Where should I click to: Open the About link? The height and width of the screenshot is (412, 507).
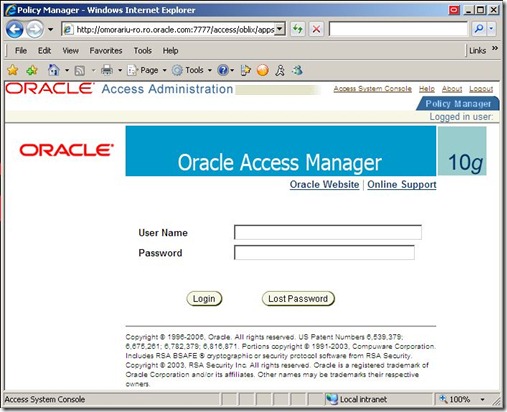[x=452, y=89]
